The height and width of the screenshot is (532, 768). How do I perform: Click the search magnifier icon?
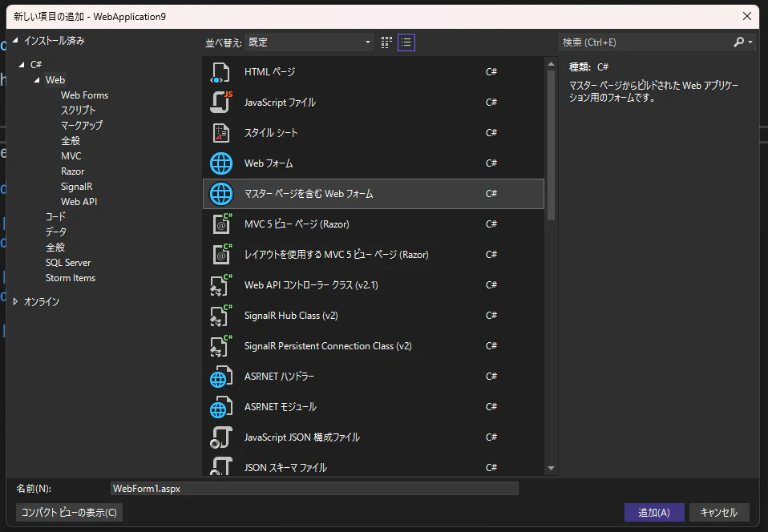pyautogui.click(x=738, y=42)
